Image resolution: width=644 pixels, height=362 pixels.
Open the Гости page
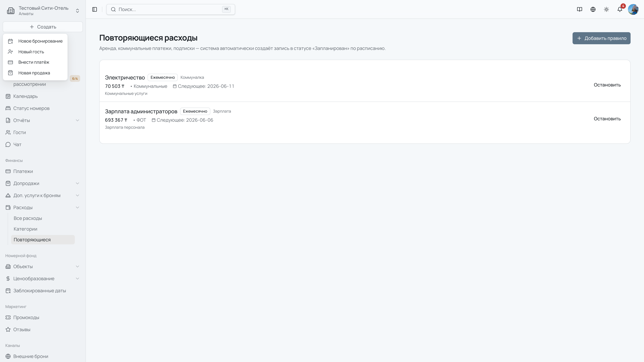43,132
